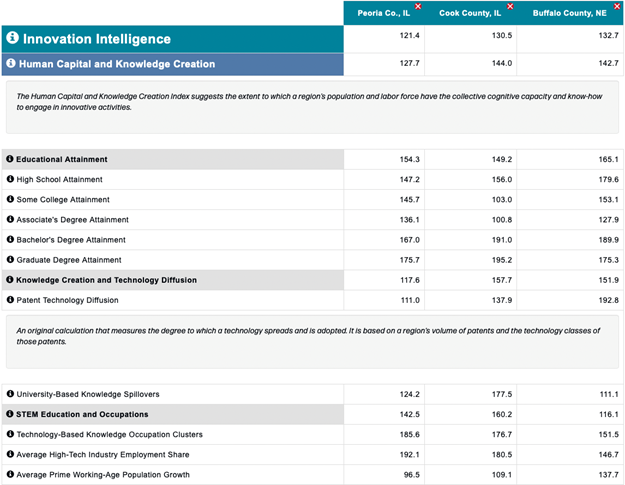
Task: Open info for Knowledge Creation and Technology Diffusion
Action: tap(10, 279)
